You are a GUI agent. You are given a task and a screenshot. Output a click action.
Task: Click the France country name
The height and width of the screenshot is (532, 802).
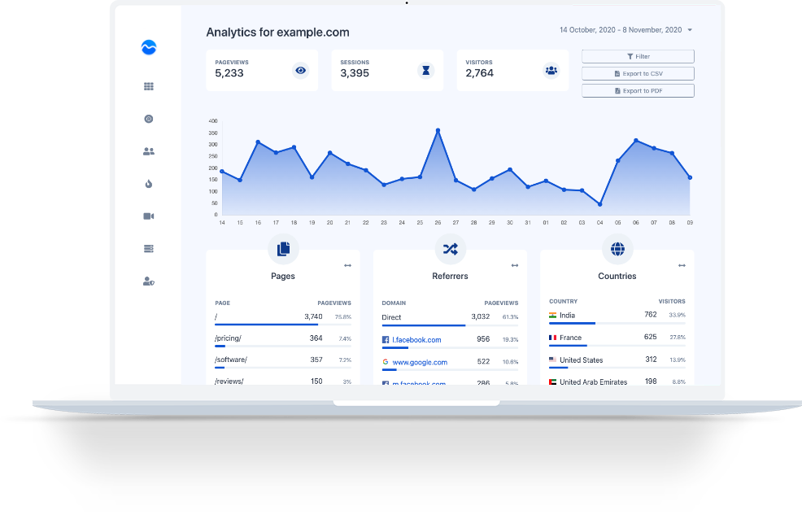[570, 338]
